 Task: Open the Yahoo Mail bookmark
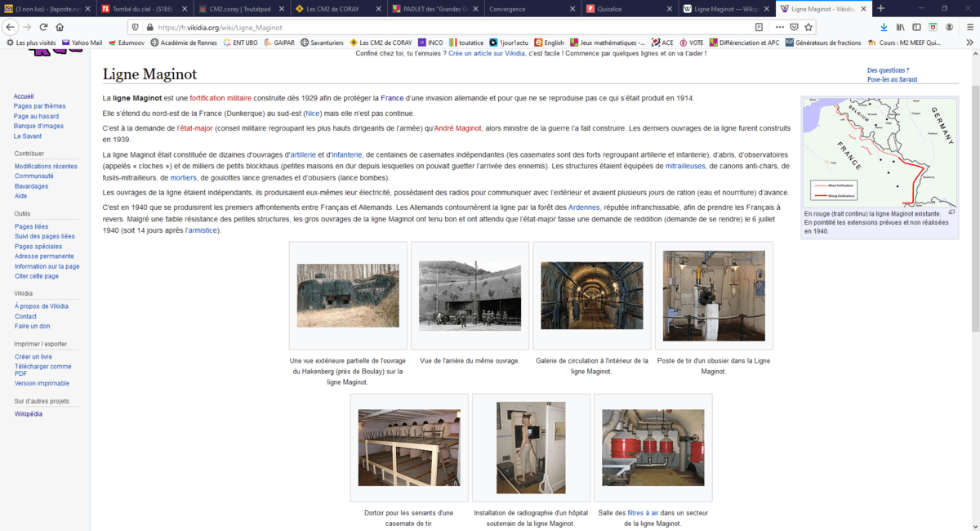coord(82,42)
